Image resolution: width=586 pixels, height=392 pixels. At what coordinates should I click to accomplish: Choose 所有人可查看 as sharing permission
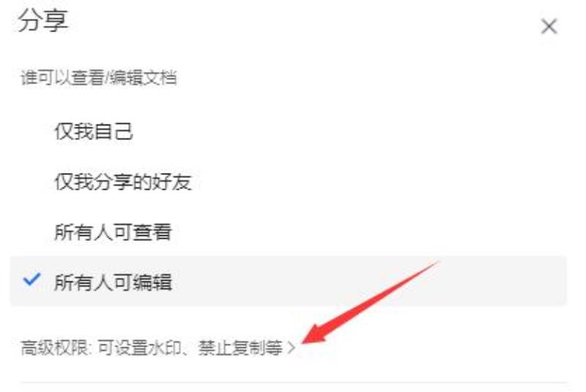click(x=288, y=232)
